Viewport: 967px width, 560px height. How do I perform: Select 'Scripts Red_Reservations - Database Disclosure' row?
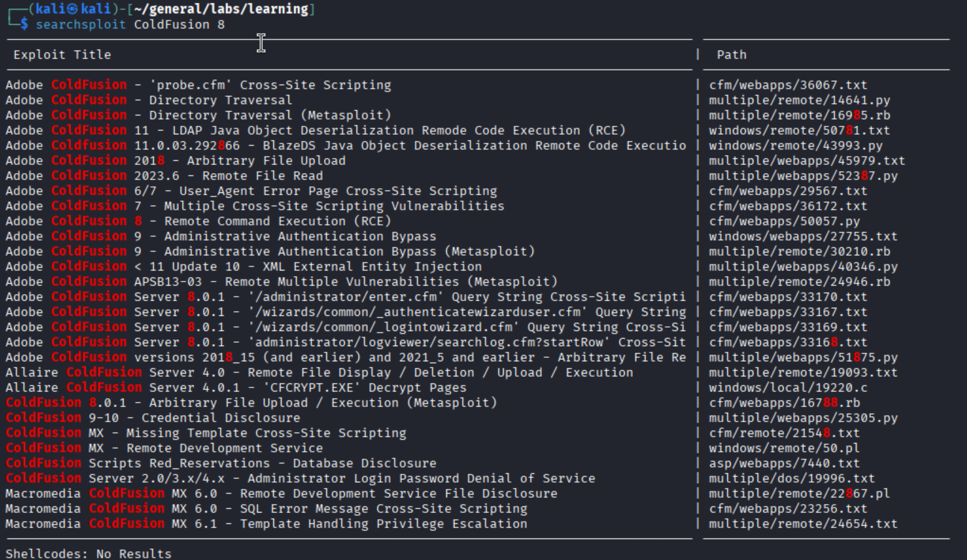[x=221, y=463]
